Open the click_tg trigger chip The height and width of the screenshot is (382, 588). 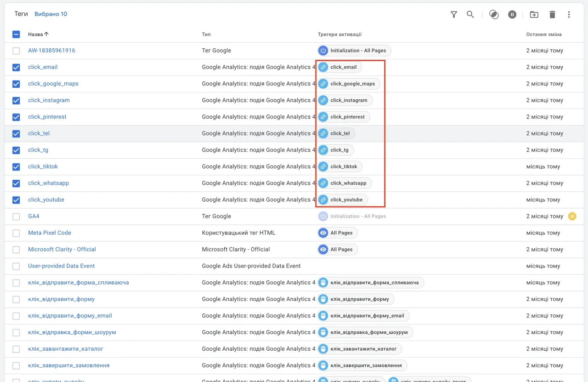[336, 150]
